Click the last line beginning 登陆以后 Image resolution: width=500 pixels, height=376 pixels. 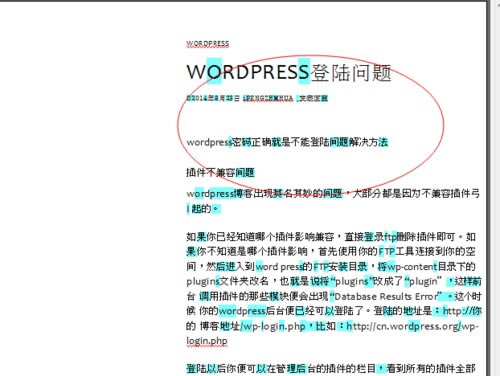pyautogui.click(x=331, y=368)
